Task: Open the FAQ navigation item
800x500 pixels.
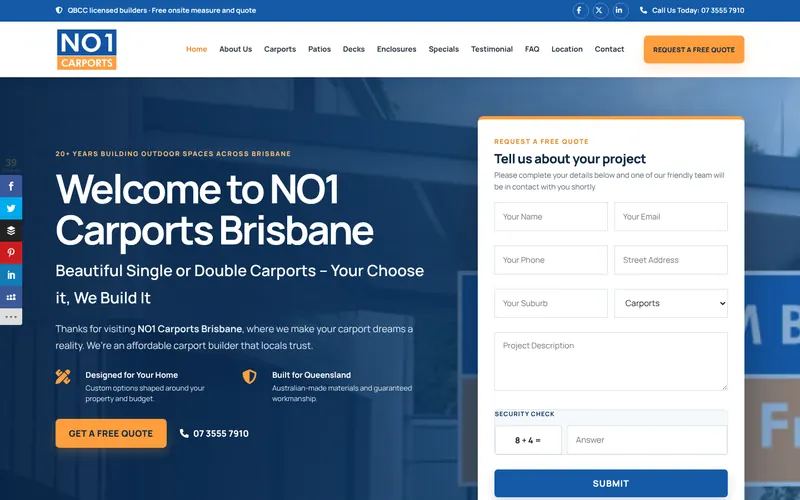Action: click(532, 49)
